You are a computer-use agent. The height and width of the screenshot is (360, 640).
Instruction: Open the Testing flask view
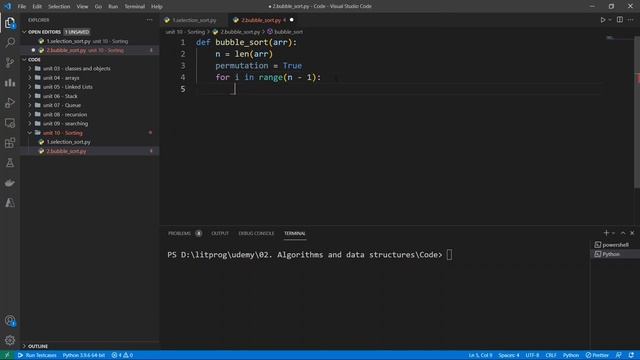(x=10, y=163)
